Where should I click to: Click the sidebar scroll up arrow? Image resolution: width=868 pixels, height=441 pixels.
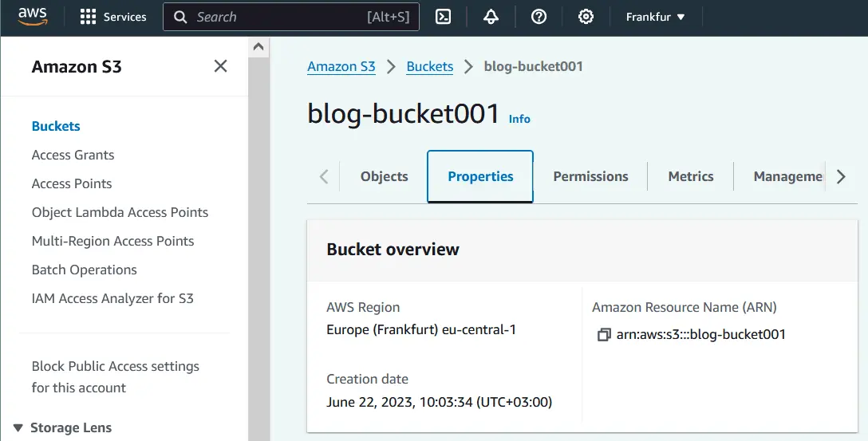tap(258, 46)
